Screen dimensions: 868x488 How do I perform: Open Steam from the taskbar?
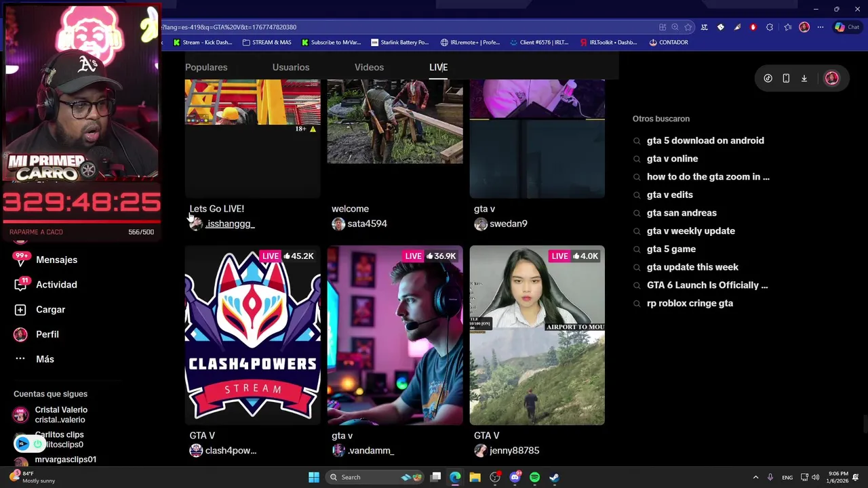coord(554,477)
